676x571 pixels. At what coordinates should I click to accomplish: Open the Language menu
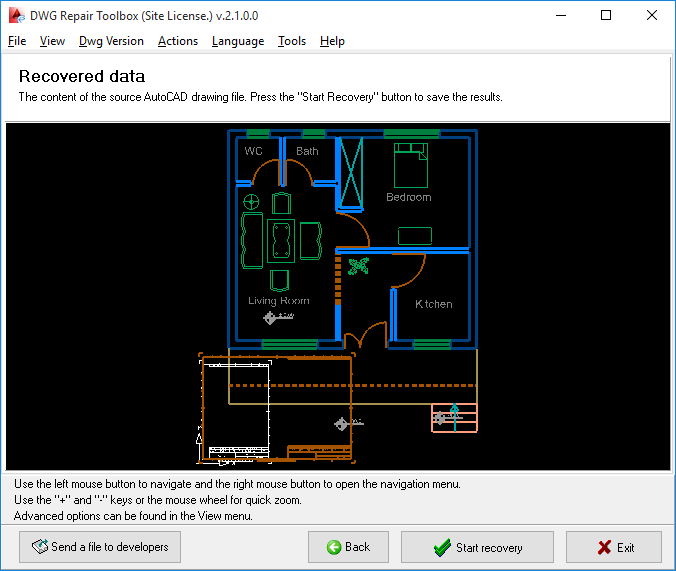tap(238, 41)
